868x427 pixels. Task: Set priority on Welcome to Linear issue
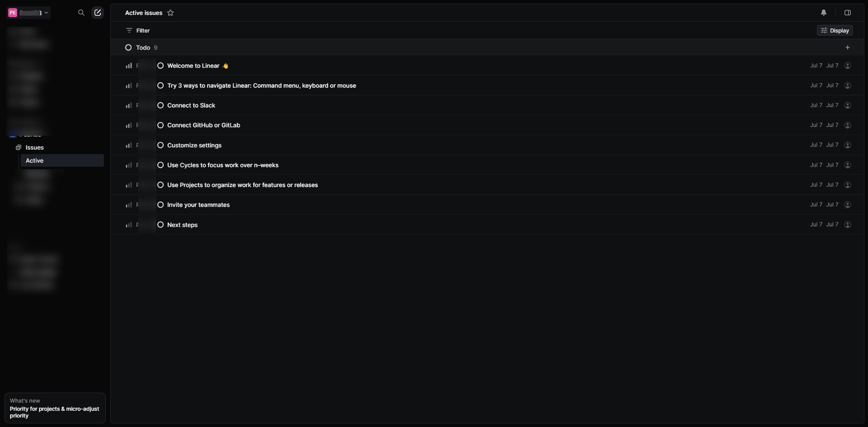[129, 66]
